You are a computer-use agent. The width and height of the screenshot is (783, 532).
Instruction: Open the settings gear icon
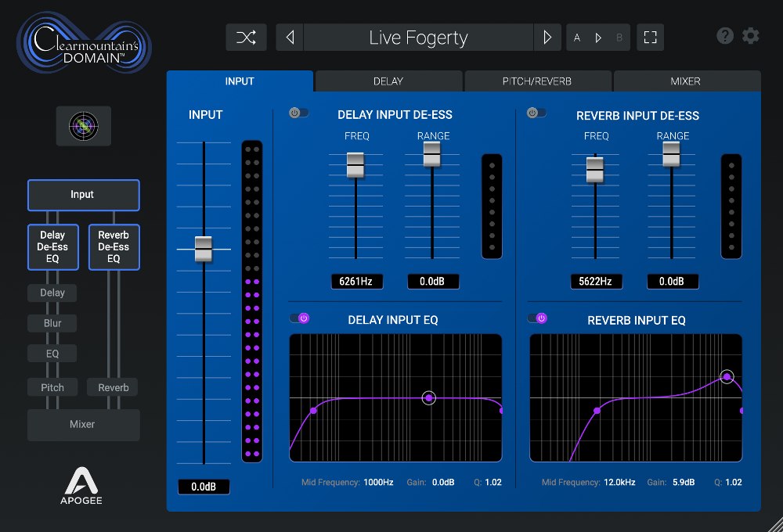click(x=750, y=35)
